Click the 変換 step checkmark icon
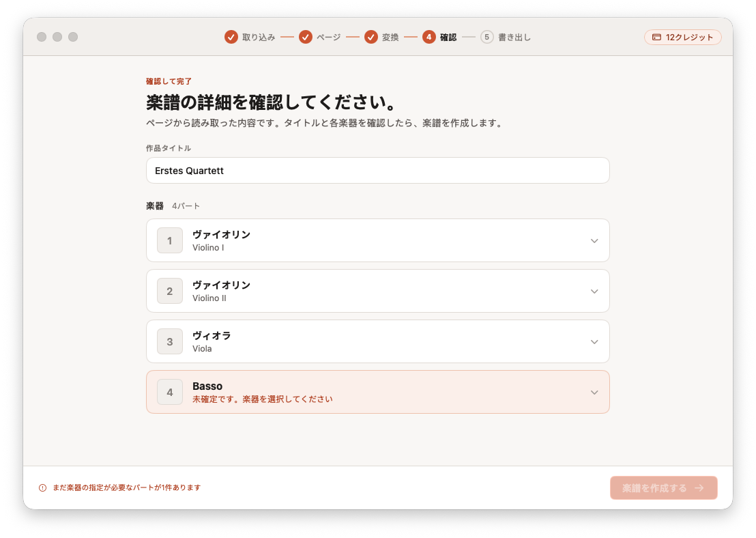The height and width of the screenshot is (538, 756). (x=370, y=37)
